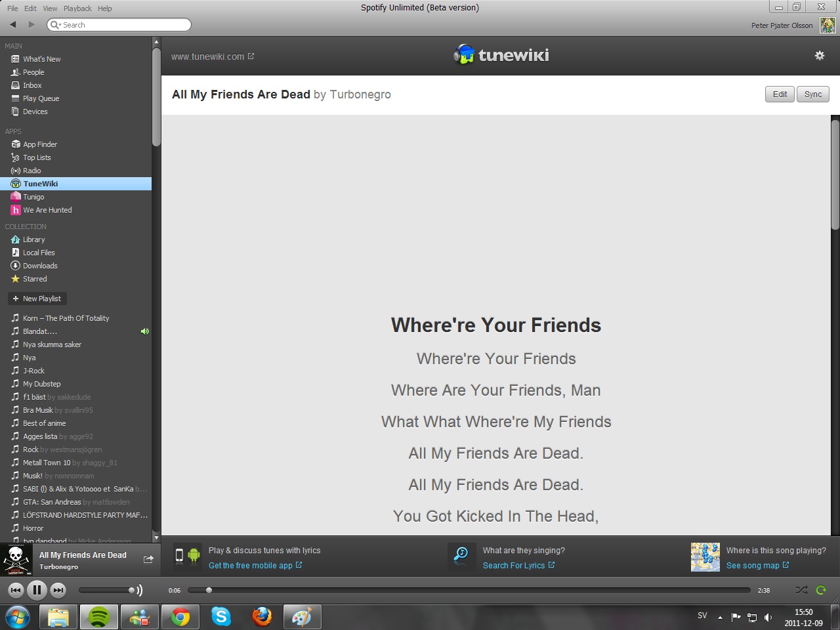Open the Playback menu
840x630 pixels.
pos(77,9)
